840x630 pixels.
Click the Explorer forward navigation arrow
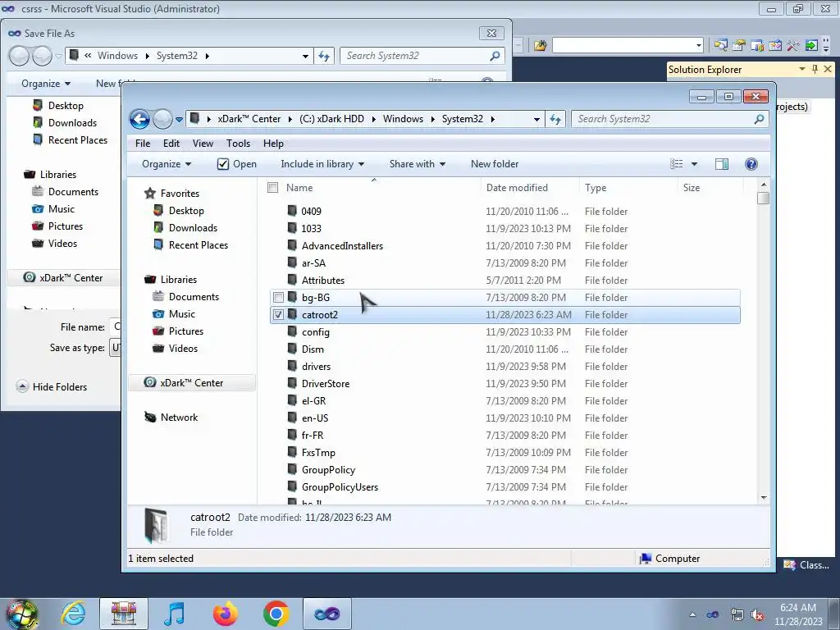(162, 119)
